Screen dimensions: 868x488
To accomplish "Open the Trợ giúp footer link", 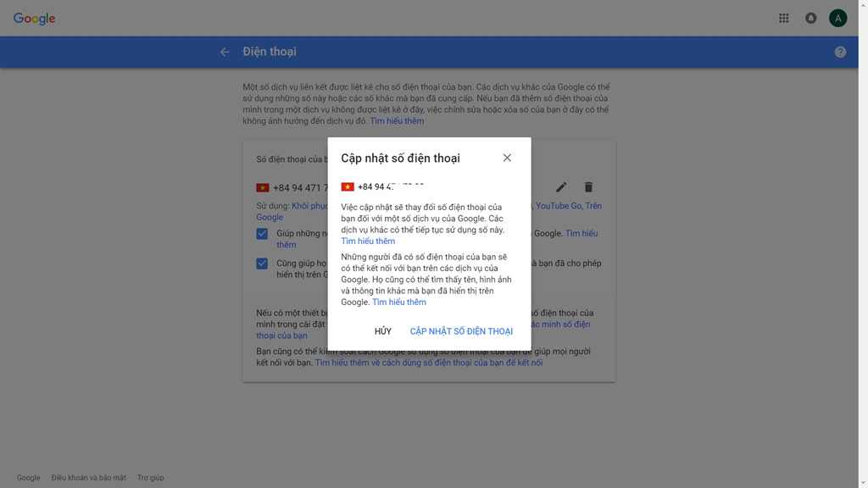I will (149, 477).
